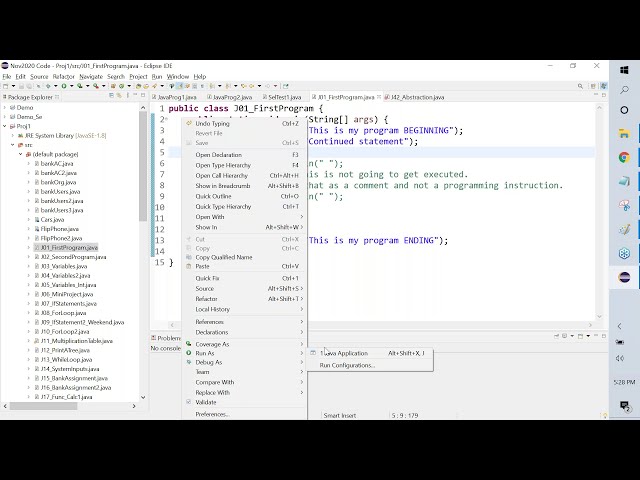Click the Coverage toolbar icon

pyautogui.click(x=80, y=86)
